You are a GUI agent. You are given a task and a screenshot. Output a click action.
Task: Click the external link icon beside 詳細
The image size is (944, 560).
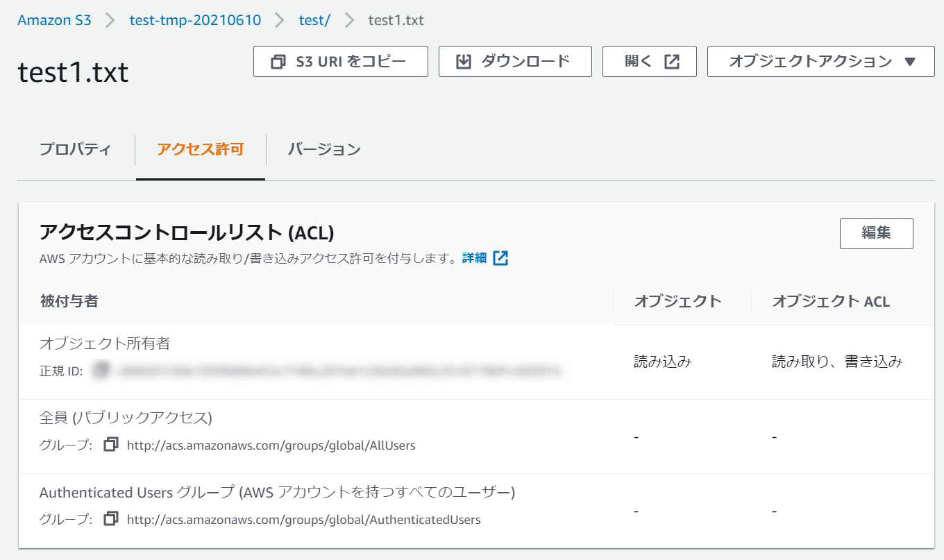pos(500,258)
